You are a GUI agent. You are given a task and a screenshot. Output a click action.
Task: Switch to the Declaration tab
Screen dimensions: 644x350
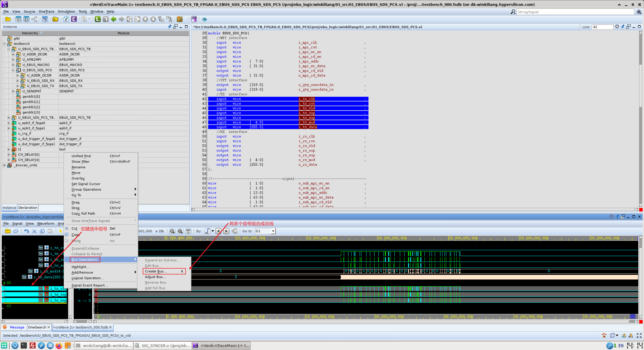pyautogui.click(x=28, y=208)
